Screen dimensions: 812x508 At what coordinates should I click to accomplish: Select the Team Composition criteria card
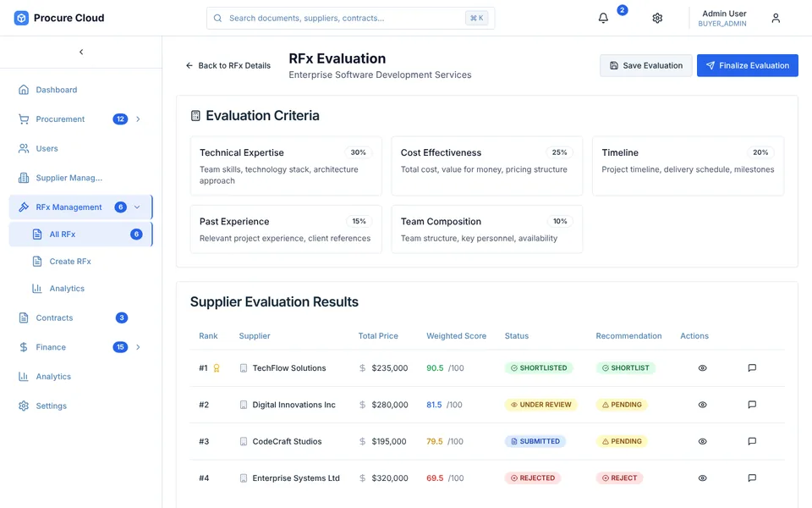coord(487,229)
